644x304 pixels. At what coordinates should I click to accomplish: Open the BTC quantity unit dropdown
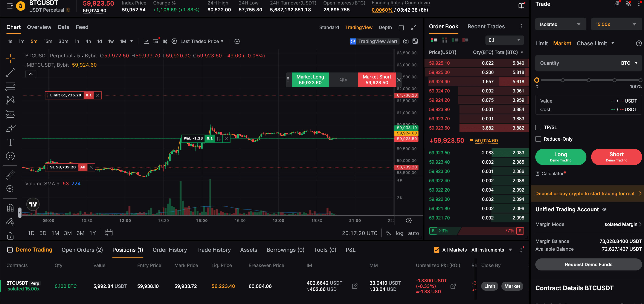pos(629,63)
